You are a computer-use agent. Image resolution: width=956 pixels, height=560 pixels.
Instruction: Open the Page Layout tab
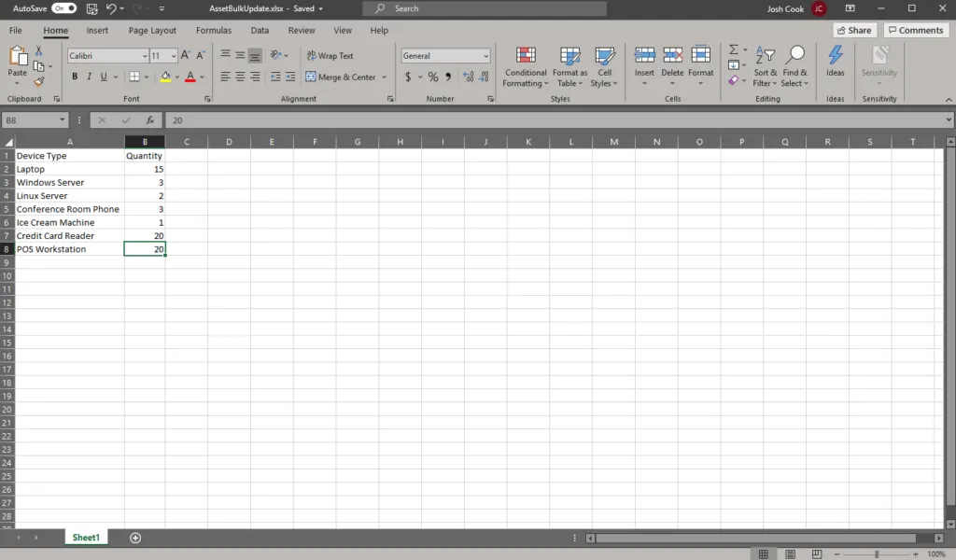(152, 30)
